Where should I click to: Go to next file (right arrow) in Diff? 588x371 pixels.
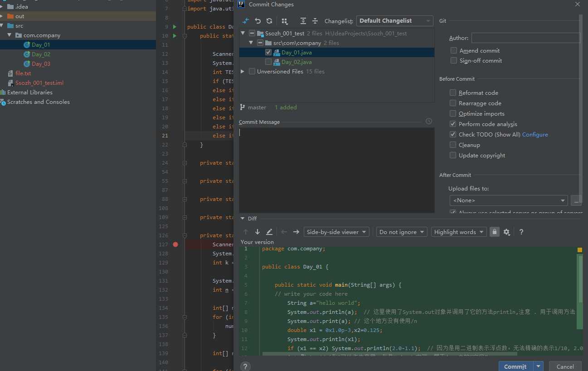[x=296, y=232]
